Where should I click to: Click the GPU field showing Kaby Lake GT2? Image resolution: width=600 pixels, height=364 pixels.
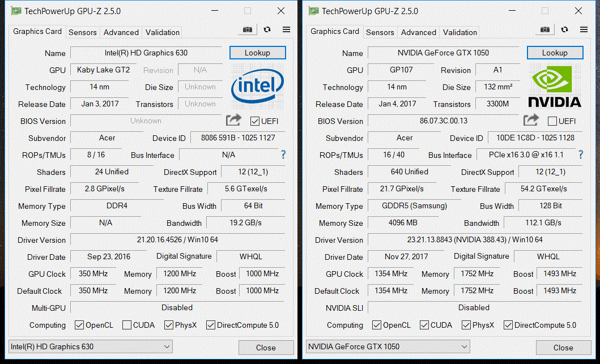coord(103,70)
